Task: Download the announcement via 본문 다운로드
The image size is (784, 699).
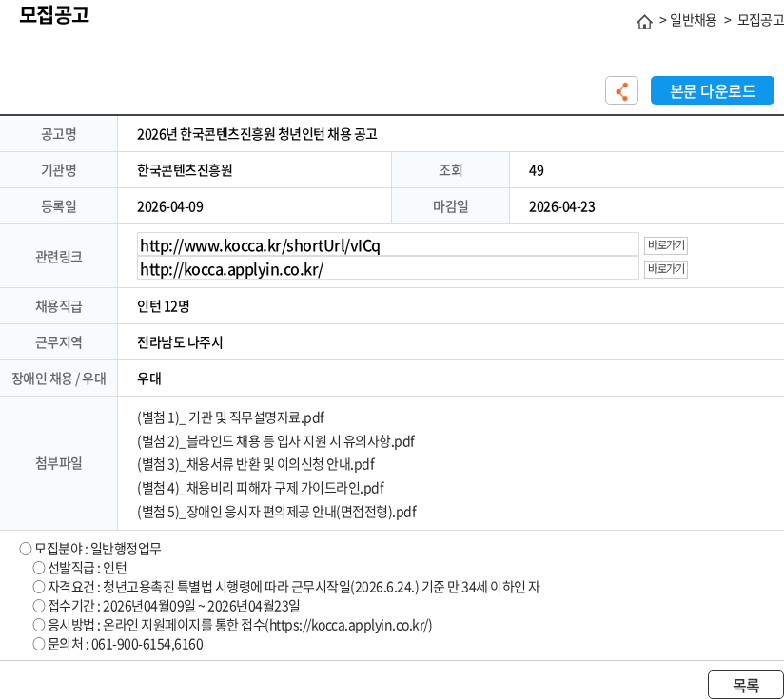Action: click(x=712, y=90)
